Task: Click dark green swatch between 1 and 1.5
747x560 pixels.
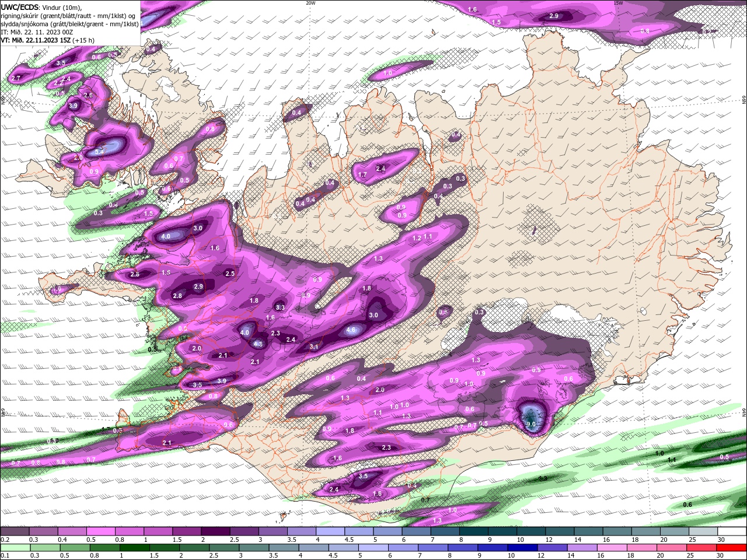Action: point(134,547)
